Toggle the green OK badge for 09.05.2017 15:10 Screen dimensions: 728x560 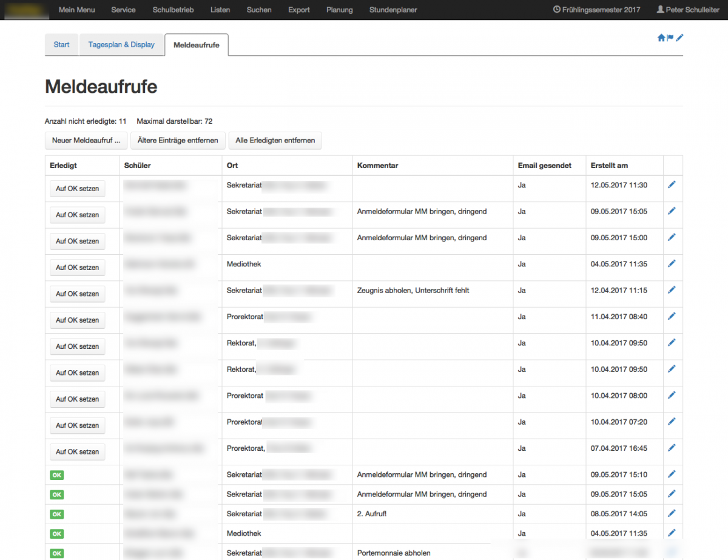point(57,475)
